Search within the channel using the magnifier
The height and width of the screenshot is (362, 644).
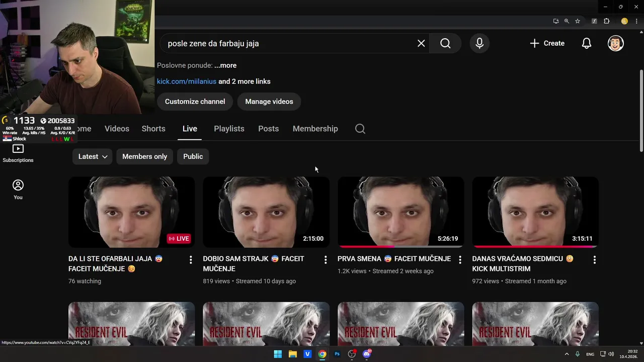click(x=360, y=129)
